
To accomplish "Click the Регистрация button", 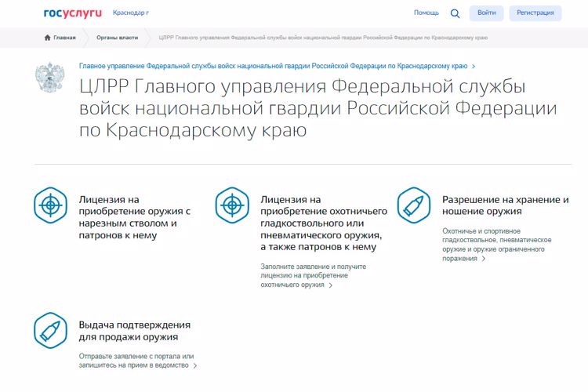I will (x=535, y=13).
